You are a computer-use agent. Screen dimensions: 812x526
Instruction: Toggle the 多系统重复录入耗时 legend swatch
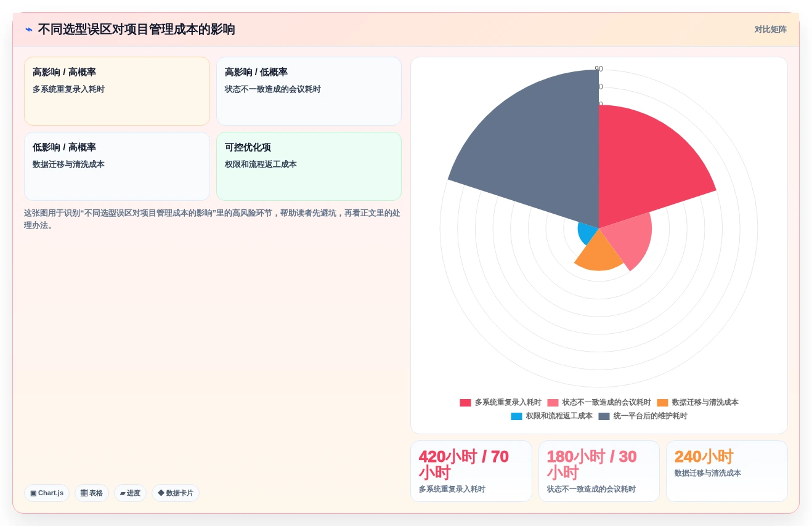click(465, 403)
